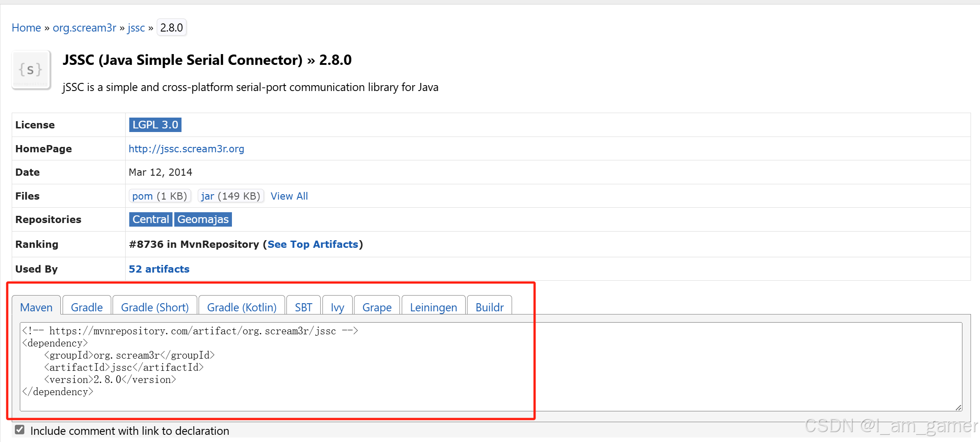Viewport: 980px width, 442px height.
Task: Open the 52 artifacts link
Action: click(x=159, y=269)
